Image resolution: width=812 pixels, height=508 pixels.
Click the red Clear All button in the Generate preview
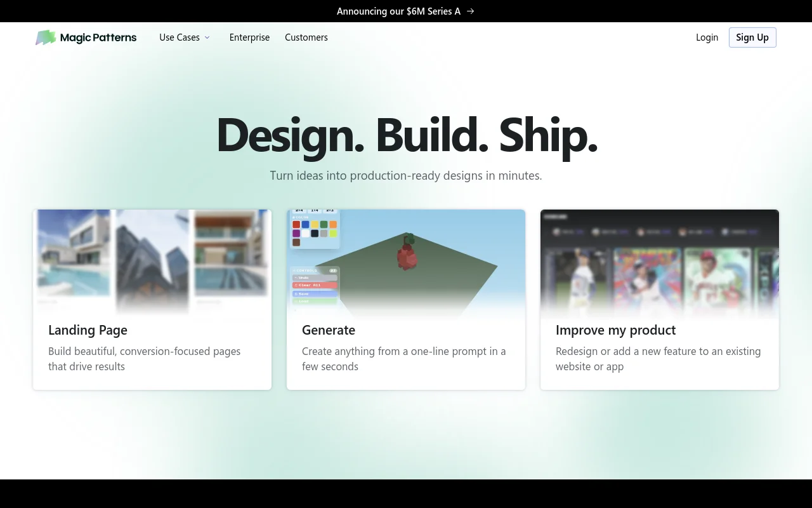pyautogui.click(x=315, y=285)
